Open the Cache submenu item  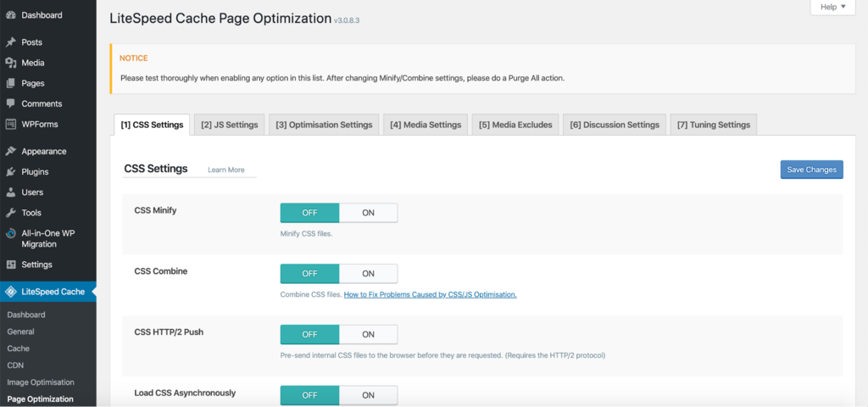click(19, 348)
